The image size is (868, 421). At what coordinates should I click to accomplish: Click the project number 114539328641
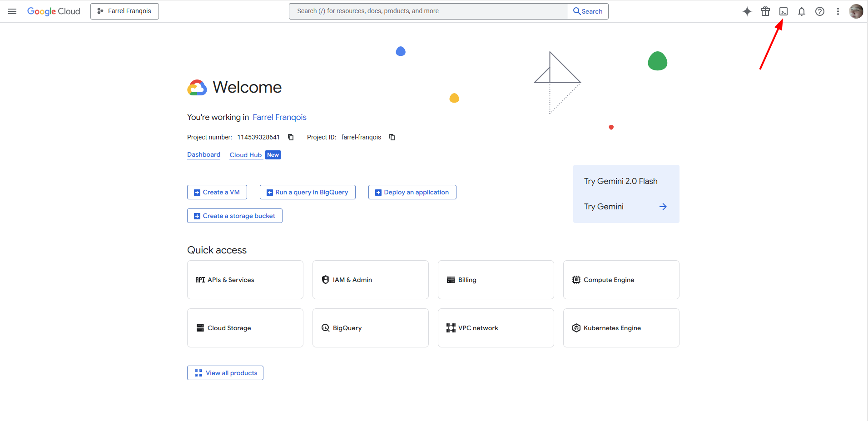click(258, 137)
